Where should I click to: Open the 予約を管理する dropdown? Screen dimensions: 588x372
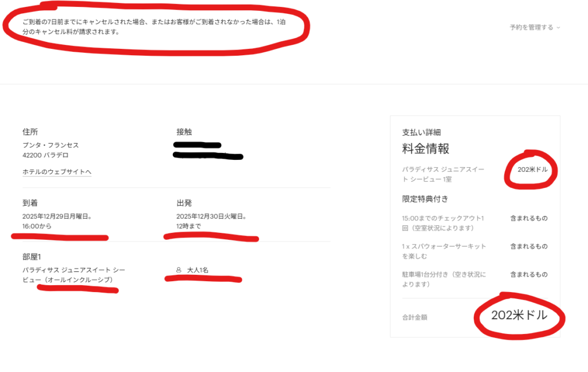(x=535, y=28)
